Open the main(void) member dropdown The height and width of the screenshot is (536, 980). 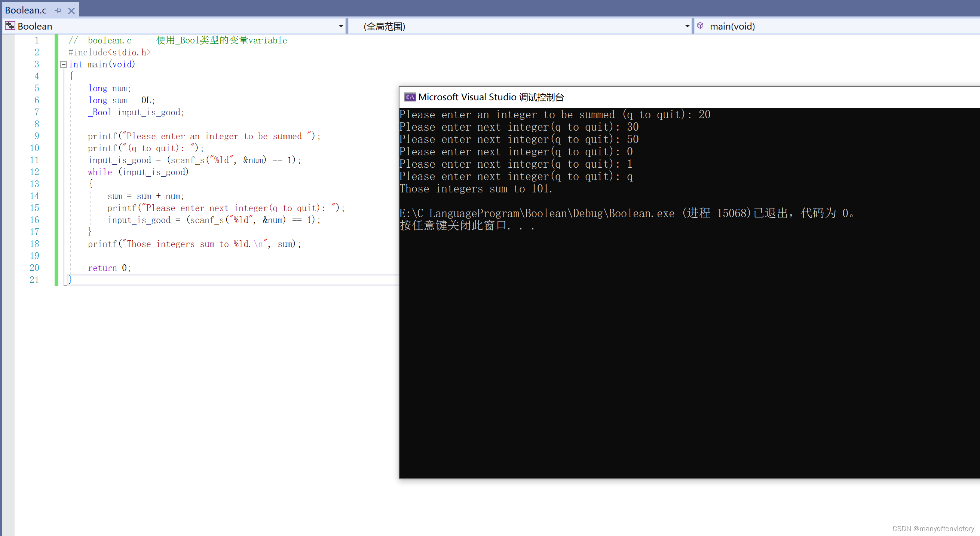[837, 26]
